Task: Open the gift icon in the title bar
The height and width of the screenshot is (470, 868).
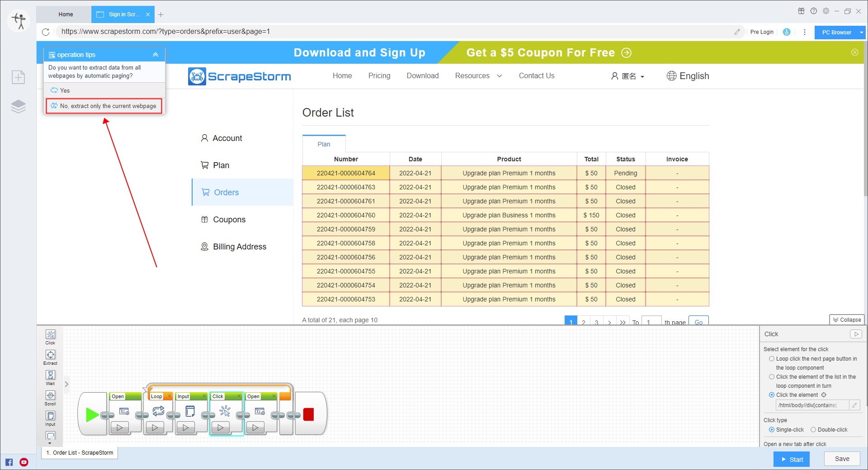Action: (801, 11)
